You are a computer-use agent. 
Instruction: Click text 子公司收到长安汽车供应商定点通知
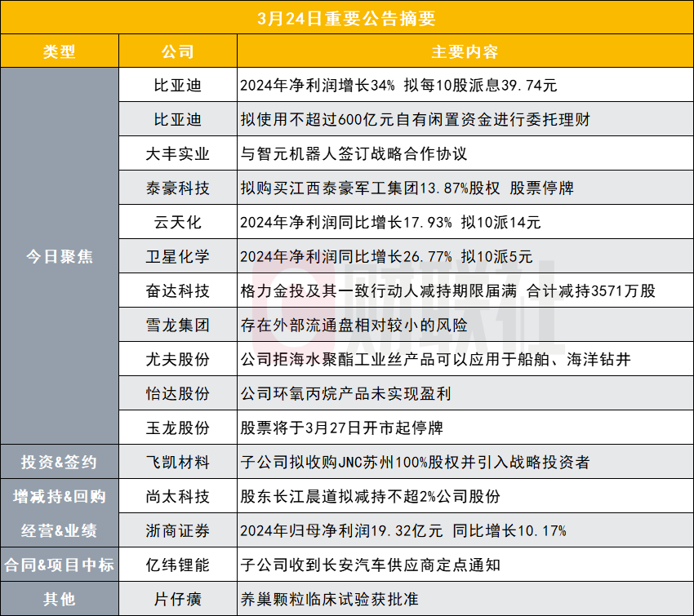click(x=370, y=565)
